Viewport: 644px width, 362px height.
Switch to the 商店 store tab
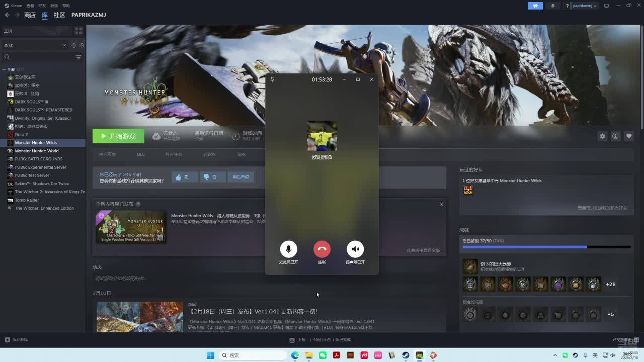30,15
